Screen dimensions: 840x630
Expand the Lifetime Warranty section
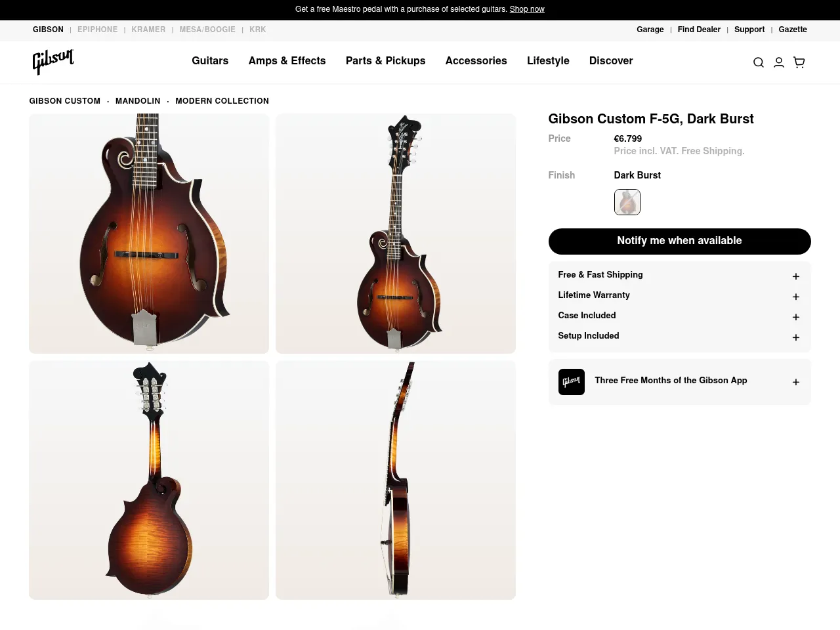point(679,296)
